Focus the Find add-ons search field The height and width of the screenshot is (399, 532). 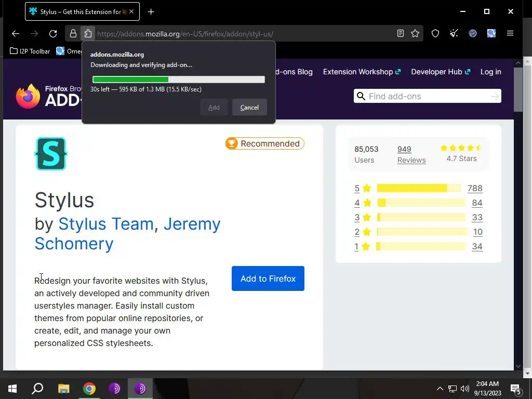tap(428, 96)
